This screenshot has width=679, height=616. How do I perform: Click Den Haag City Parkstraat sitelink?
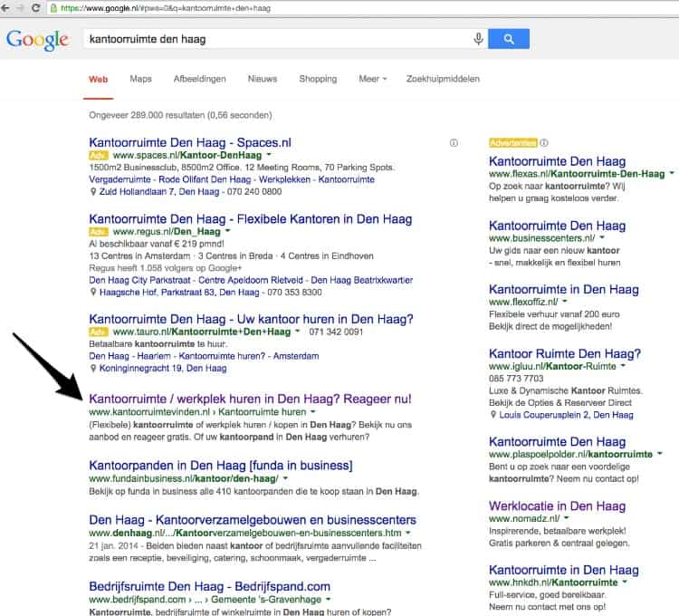click(x=139, y=280)
